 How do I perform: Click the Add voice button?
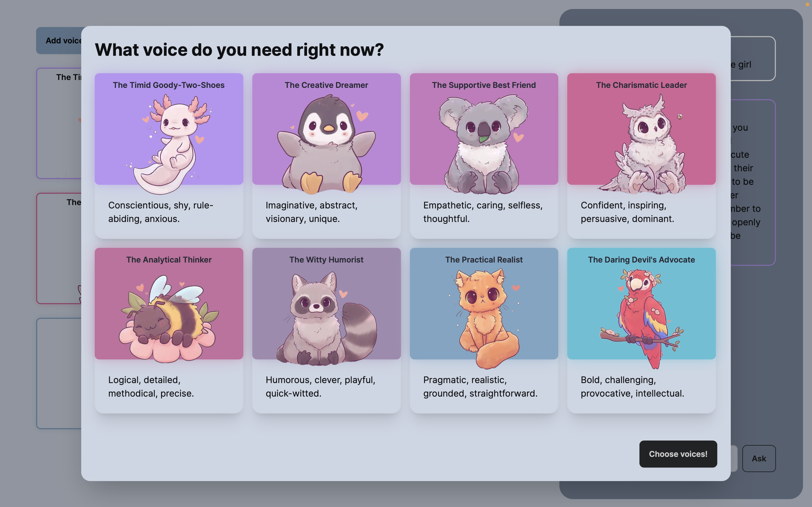click(59, 41)
